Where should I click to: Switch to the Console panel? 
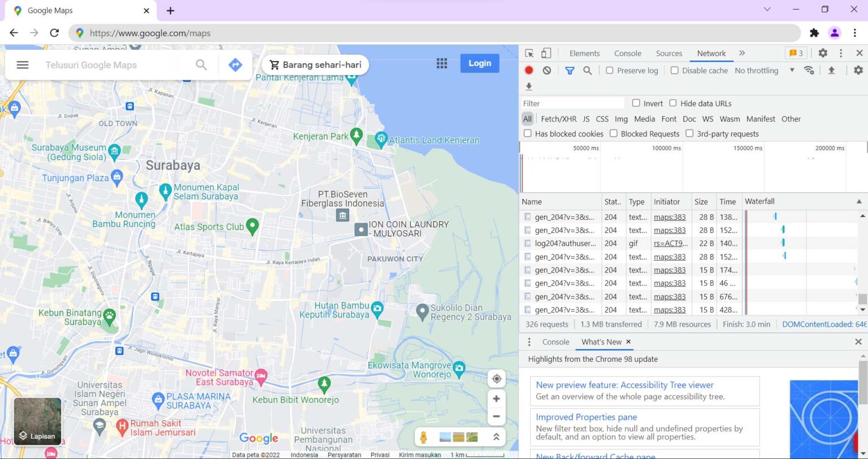627,53
